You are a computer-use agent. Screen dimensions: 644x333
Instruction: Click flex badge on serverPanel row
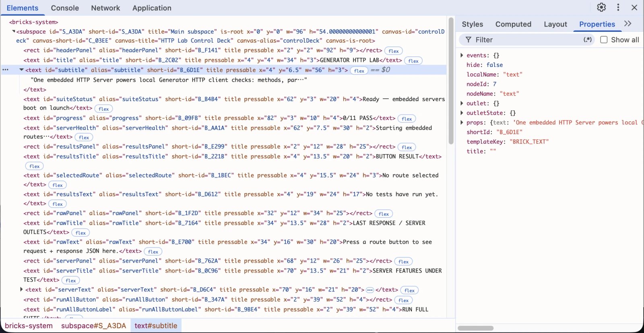[x=403, y=262]
